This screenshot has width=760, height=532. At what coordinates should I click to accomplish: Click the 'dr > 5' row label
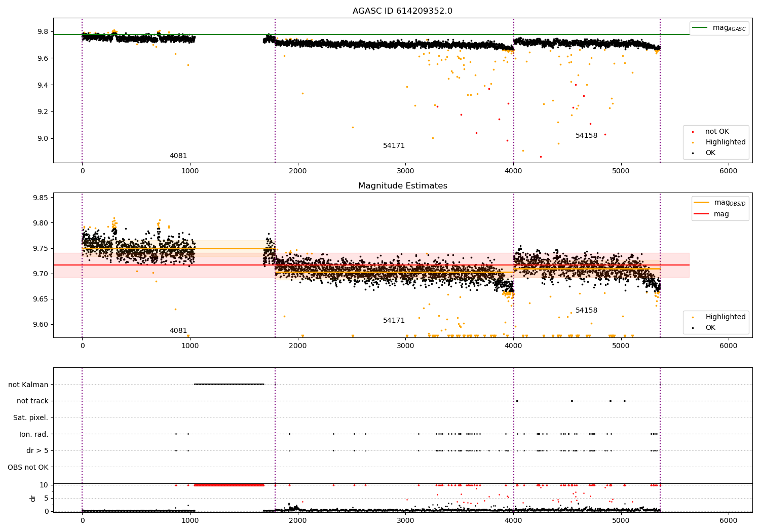coord(37,451)
